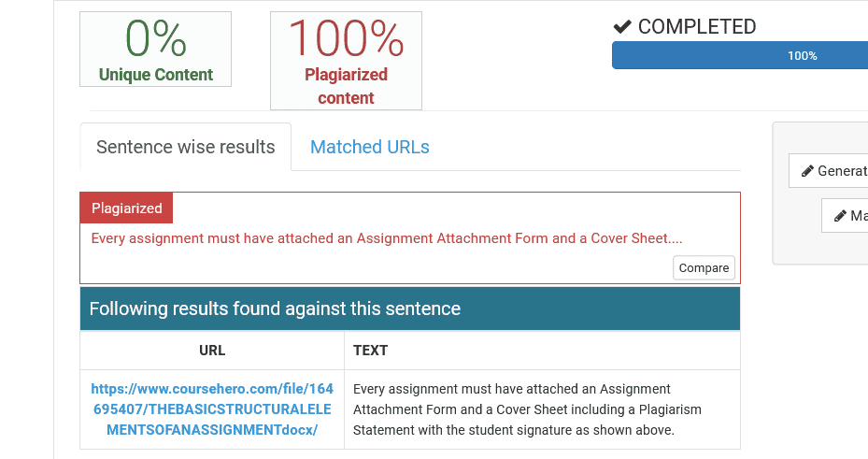Click the large red 100% number
Image resolution: width=868 pixels, height=459 pixels.
pos(346,38)
